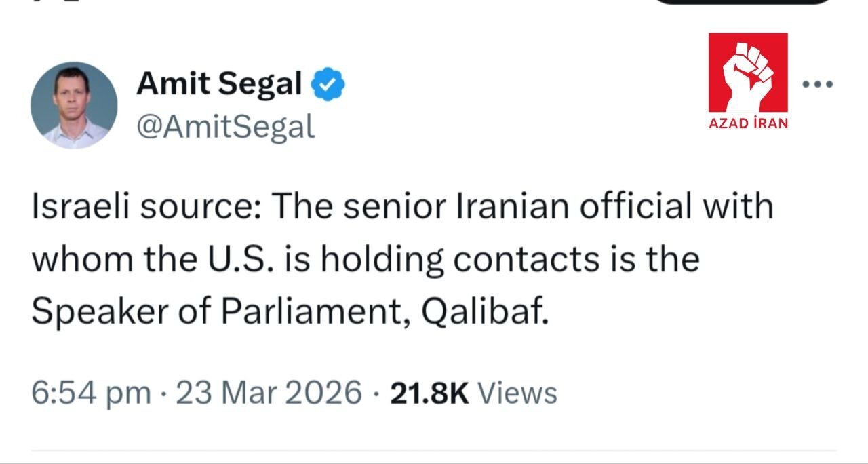Open the @AmitSegal handle link
The width and height of the screenshot is (868, 464).
tap(225, 125)
